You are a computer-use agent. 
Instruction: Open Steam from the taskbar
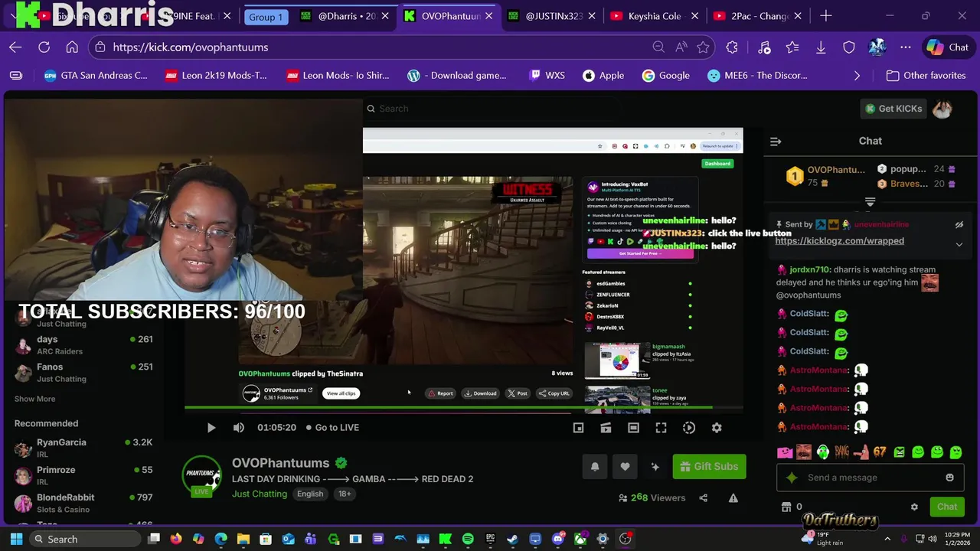(512, 540)
